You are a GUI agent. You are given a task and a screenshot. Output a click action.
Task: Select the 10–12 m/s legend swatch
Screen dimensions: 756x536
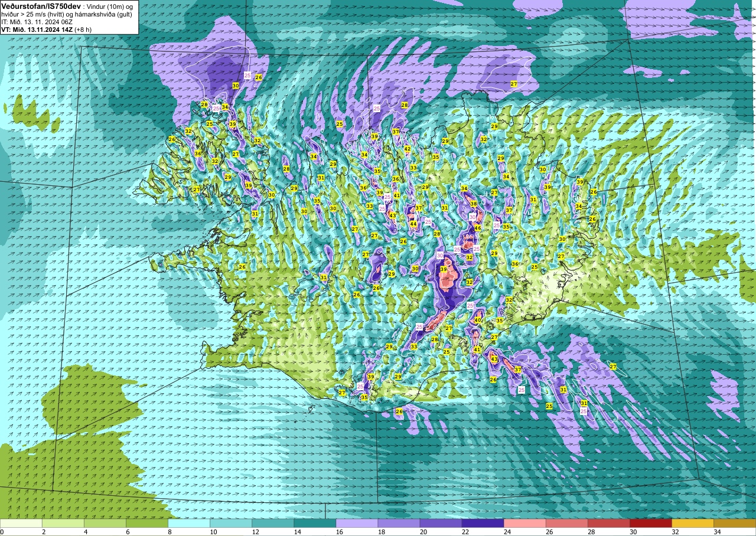[231, 523]
